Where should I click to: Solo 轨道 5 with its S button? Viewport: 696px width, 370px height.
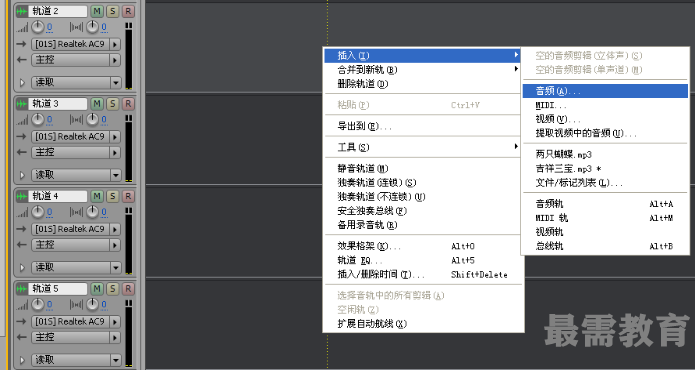pos(113,289)
